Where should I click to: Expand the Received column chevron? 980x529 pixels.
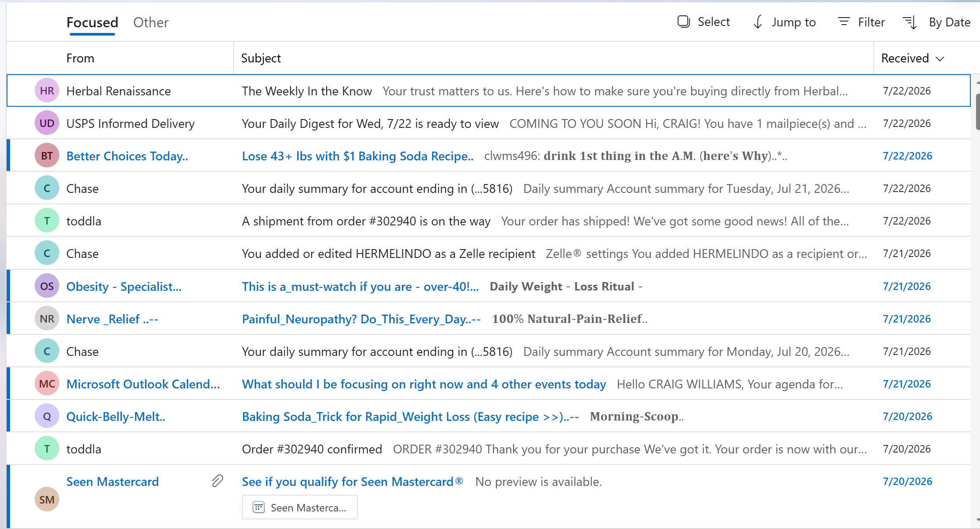(940, 59)
